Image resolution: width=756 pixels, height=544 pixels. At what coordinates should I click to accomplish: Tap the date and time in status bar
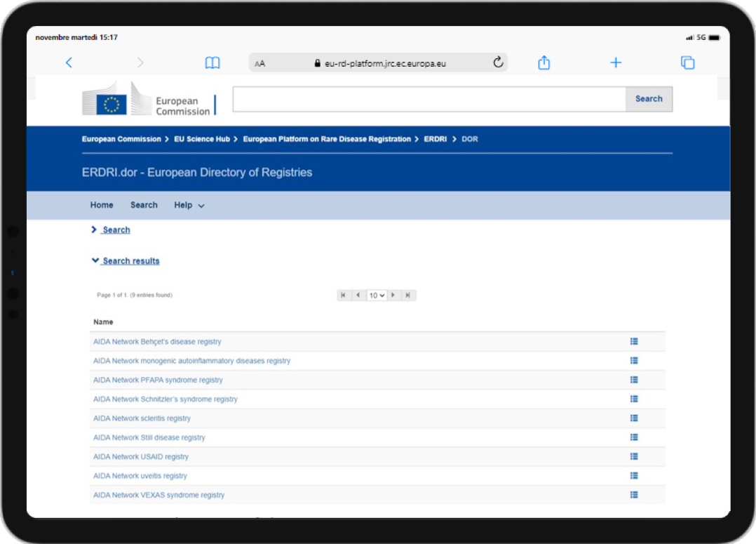[76, 37]
